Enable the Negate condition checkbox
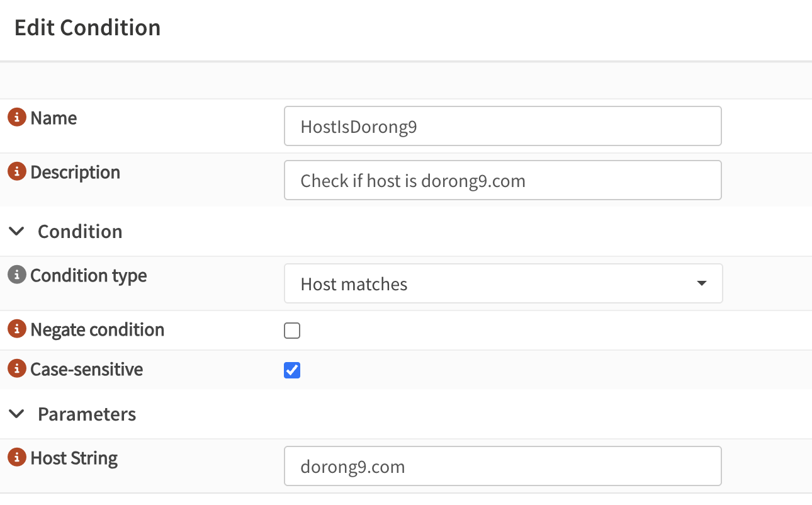 [x=292, y=331]
